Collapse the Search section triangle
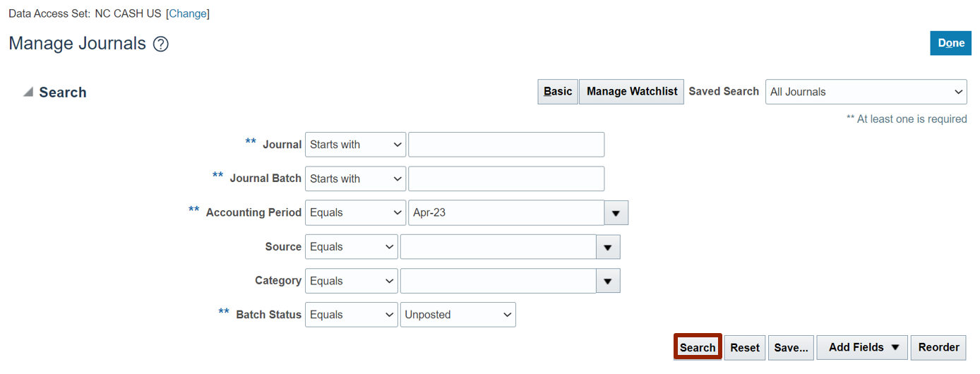This screenshot has height=374, width=980. click(x=28, y=92)
